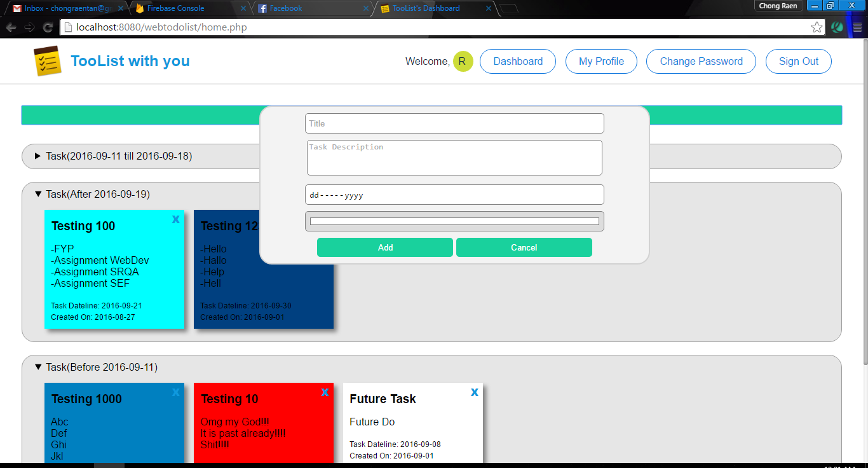Click text 'Future Do'
The height and width of the screenshot is (468, 868).
coord(372,422)
